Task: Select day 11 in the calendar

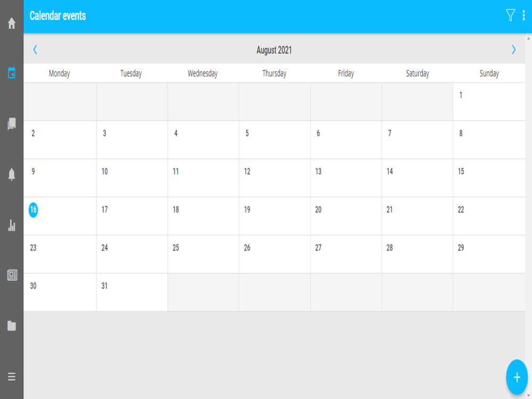Action: [203, 178]
